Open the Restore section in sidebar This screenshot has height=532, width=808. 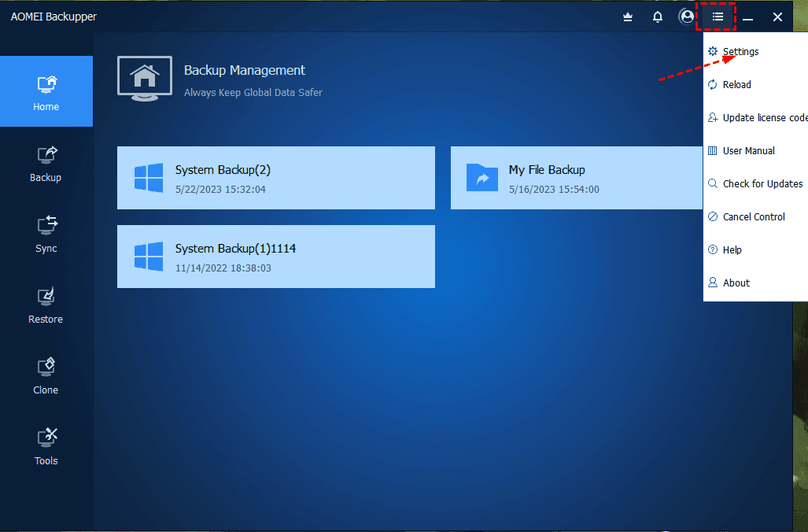click(x=46, y=306)
